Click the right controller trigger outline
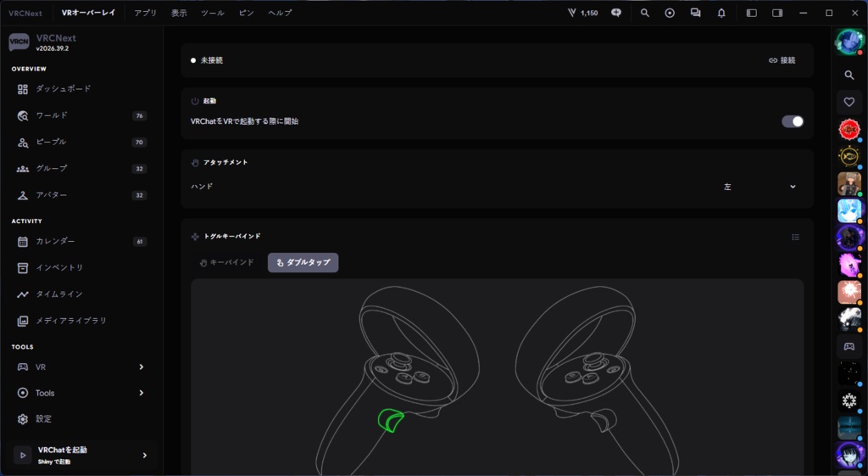Image resolution: width=868 pixels, height=476 pixels. click(604, 420)
